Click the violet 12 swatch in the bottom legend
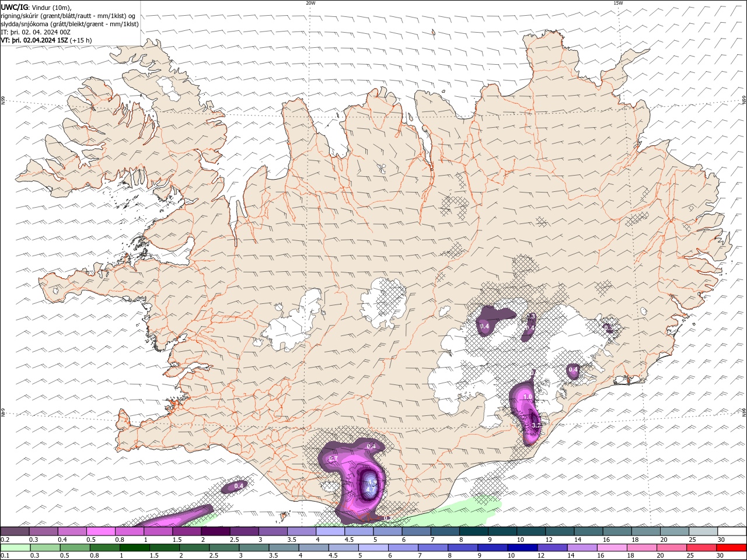This screenshot has width=747, height=560. 552,548
